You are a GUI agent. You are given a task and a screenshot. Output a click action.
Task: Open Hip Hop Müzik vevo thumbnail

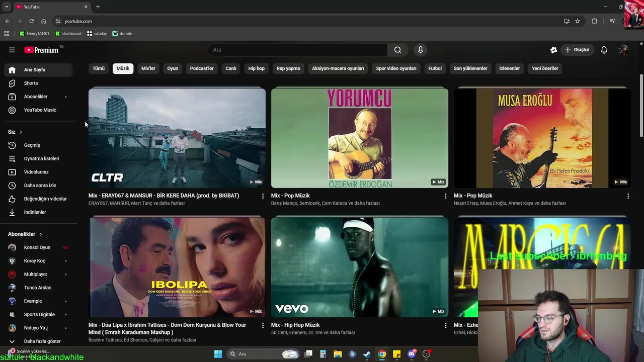click(x=360, y=267)
